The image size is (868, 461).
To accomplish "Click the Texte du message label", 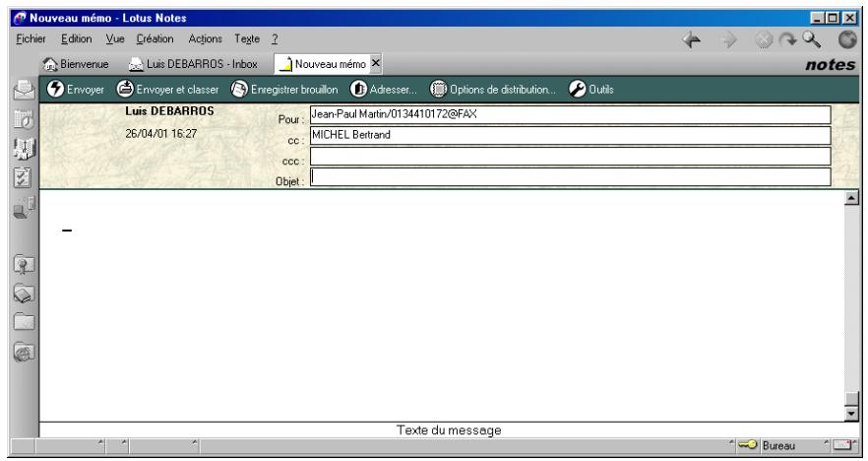I will tap(449, 429).
